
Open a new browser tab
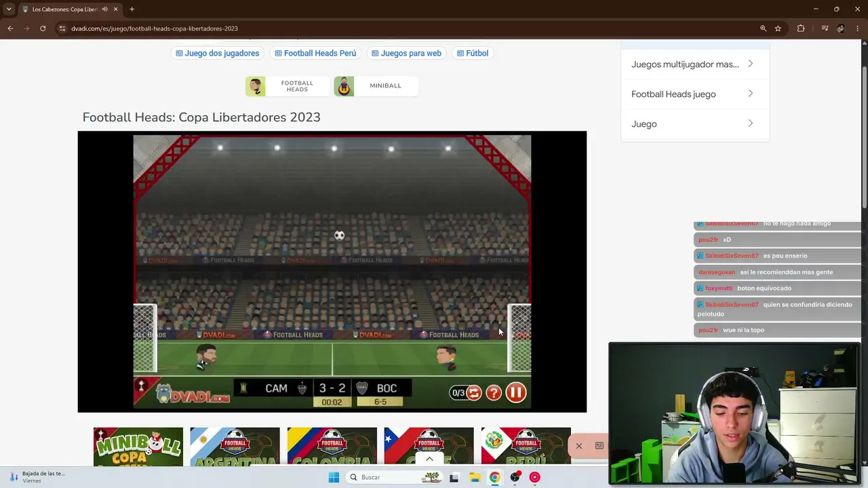click(132, 9)
